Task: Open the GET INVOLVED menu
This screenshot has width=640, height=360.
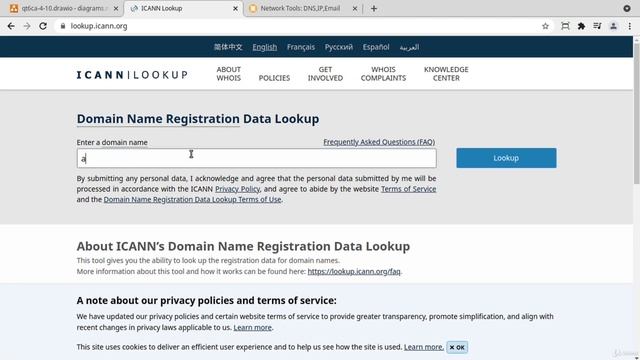Action: point(325,73)
